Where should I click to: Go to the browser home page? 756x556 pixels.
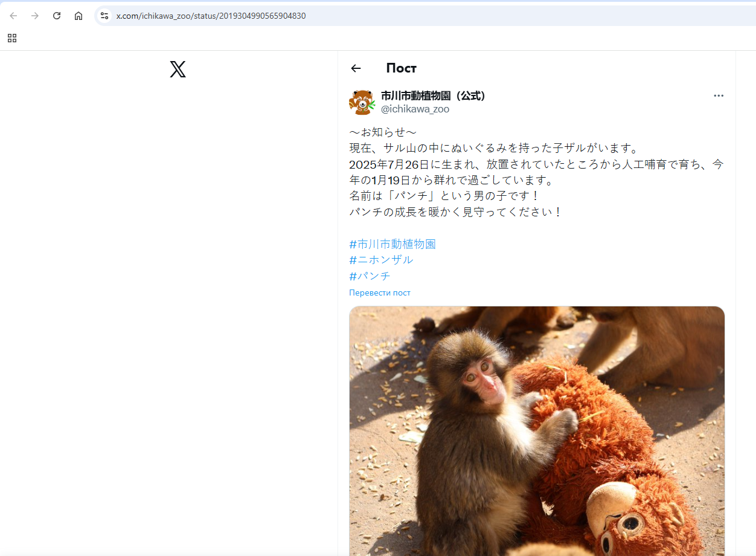point(78,16)
